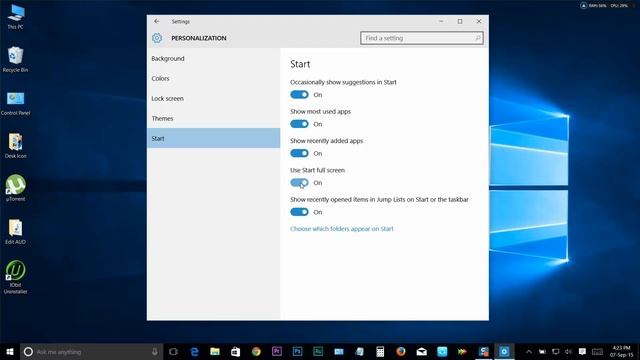Select the Desk Icon folder on desktop
Viewport: 640px width, 360px height.
(x=16, y=146)
